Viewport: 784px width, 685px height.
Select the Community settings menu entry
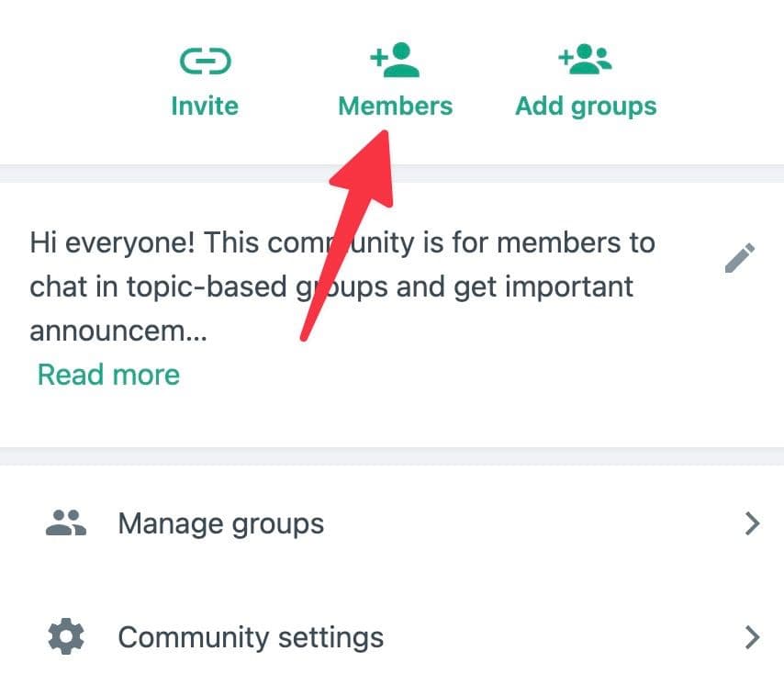250,636
